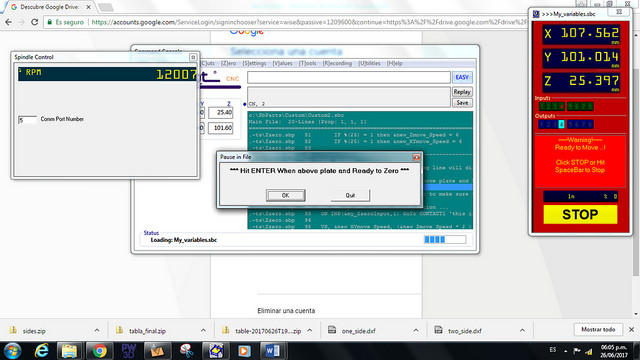Click the Replay button
The image size is (640, 360).
(x=462, y=92)
